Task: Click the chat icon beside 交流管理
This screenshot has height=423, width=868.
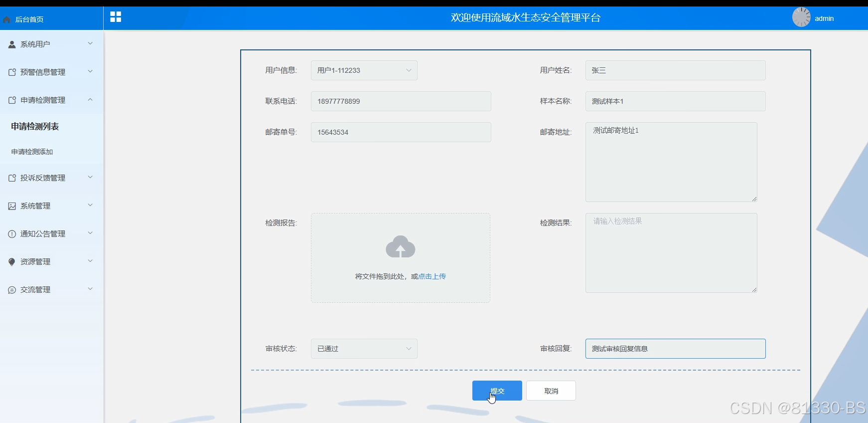Action: 12,290
